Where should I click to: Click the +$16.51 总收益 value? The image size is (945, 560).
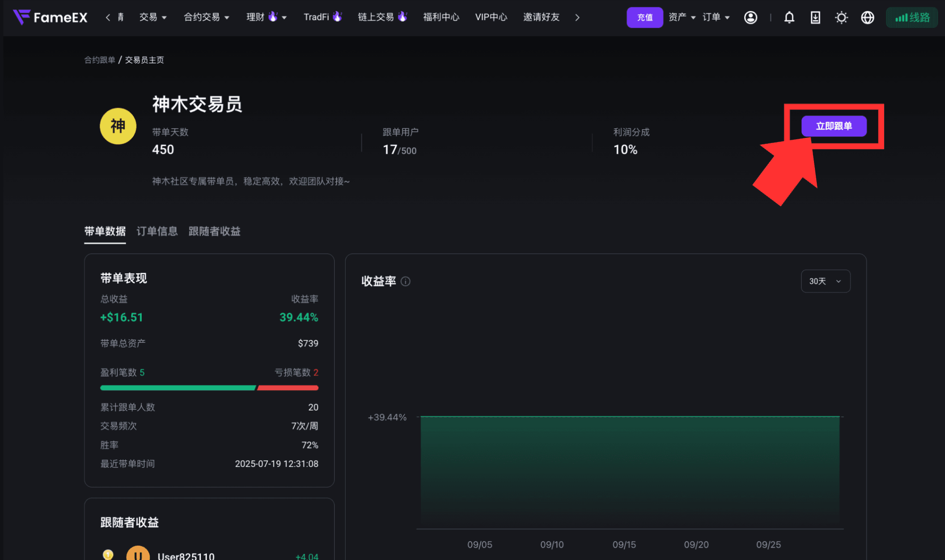click(122, 317)
